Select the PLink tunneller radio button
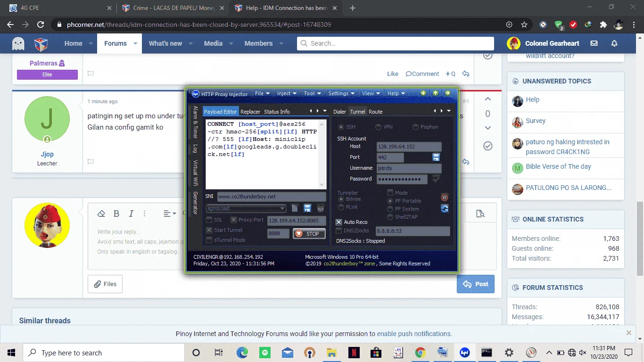The image size is (644, 362). (x=341, y=207)
